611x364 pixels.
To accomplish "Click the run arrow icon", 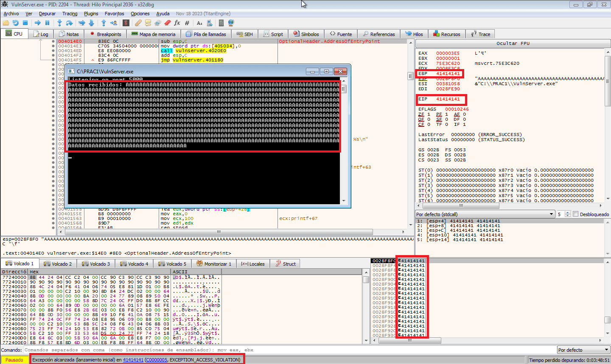I will point(38,23).
